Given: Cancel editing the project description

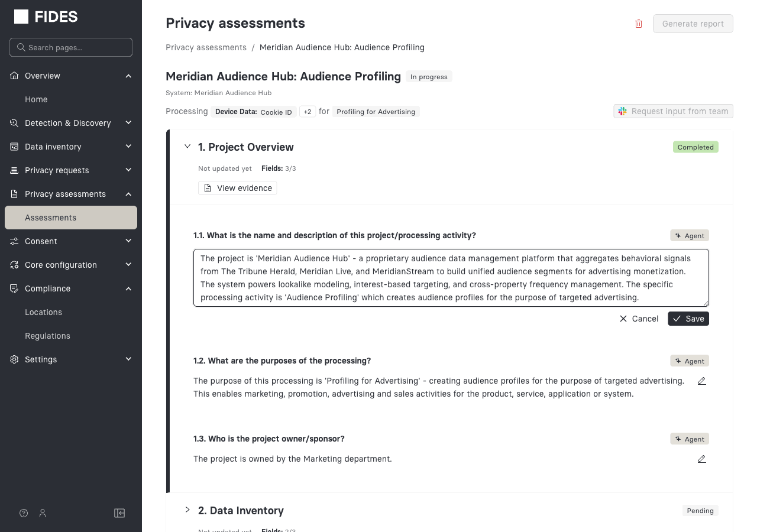Looking at the screenshot, I should pos(639,319).
